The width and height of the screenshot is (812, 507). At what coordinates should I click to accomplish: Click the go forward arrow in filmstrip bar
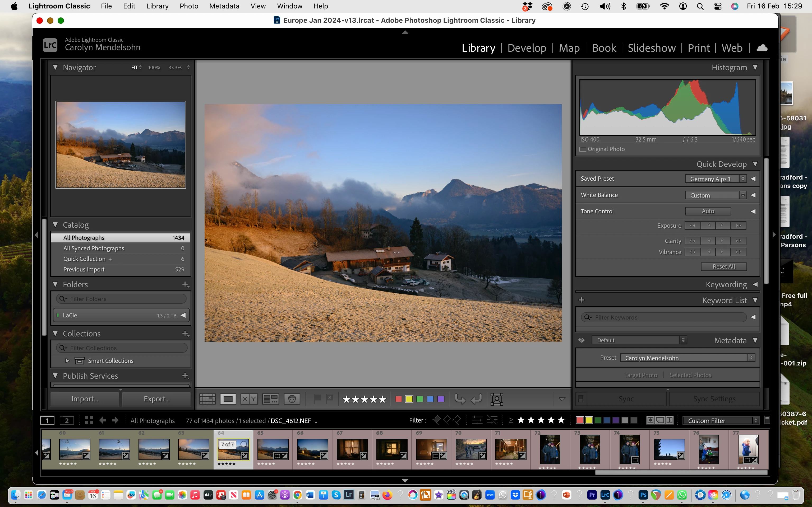(x=115, y=420)
